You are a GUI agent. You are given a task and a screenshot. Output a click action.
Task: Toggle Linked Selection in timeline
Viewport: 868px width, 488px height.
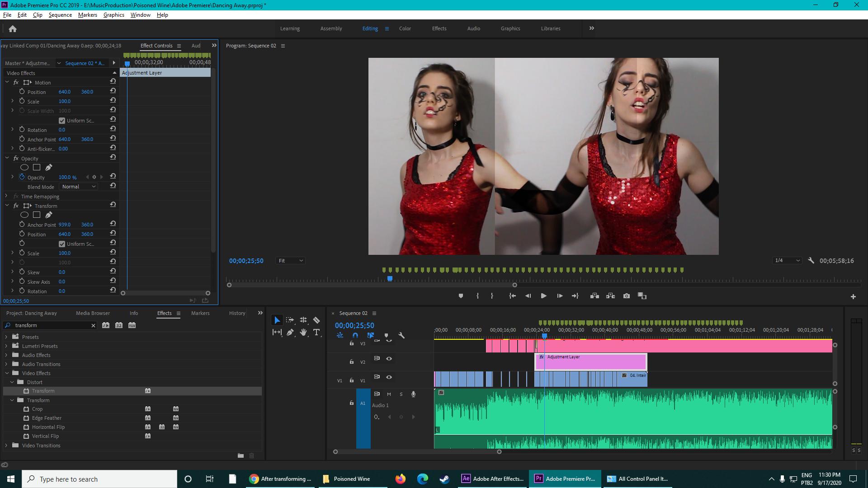(371, 336)
